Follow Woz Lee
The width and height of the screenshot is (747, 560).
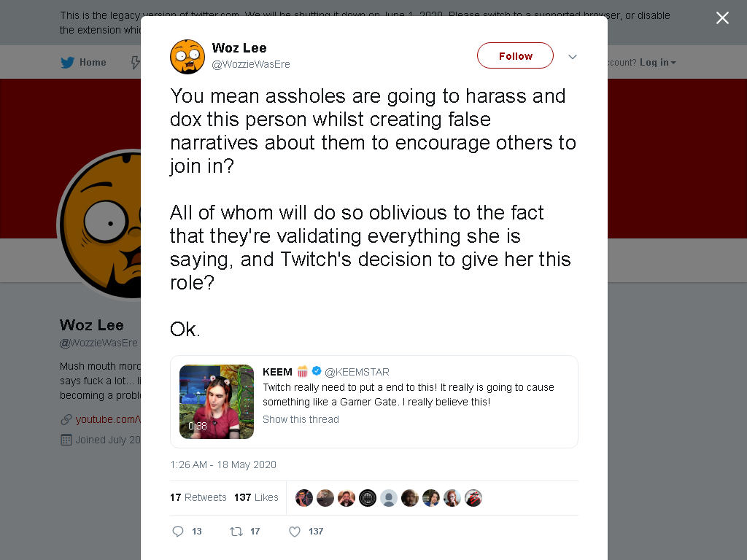[x=515, y=55]
